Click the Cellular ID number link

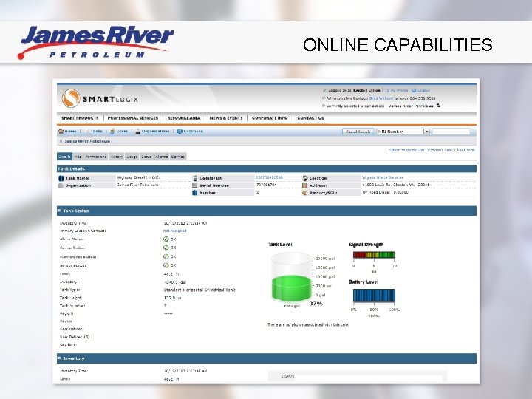[x=269, y=177]
